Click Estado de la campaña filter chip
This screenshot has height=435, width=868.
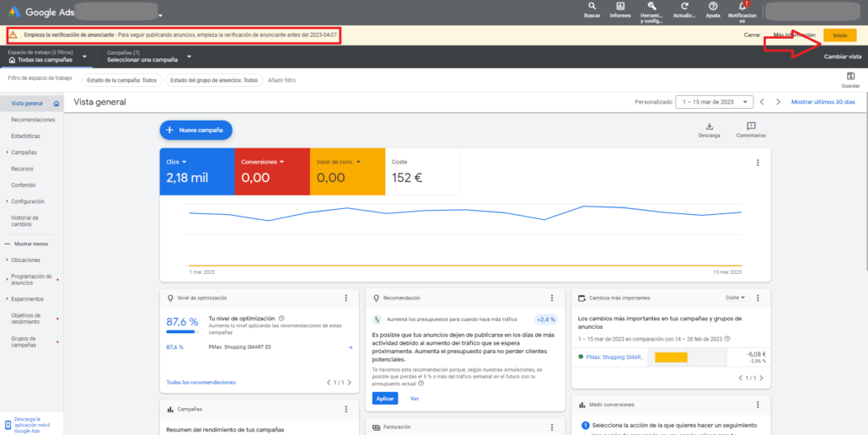click(121, 80)
